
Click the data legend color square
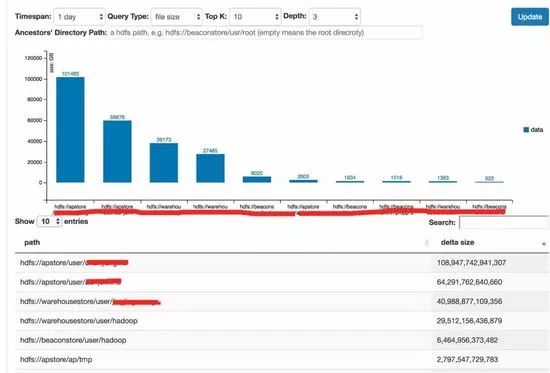[x=526, y=130]
